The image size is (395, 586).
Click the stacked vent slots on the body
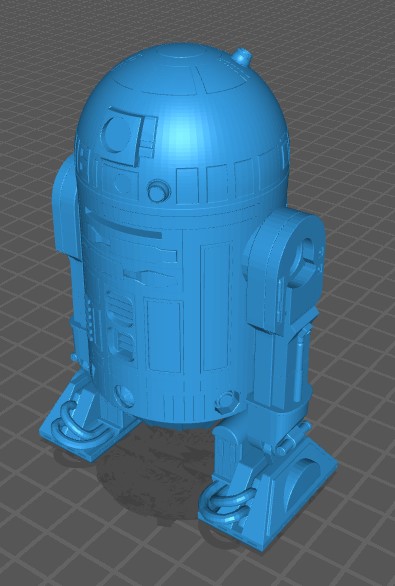[x=119, y=325]
